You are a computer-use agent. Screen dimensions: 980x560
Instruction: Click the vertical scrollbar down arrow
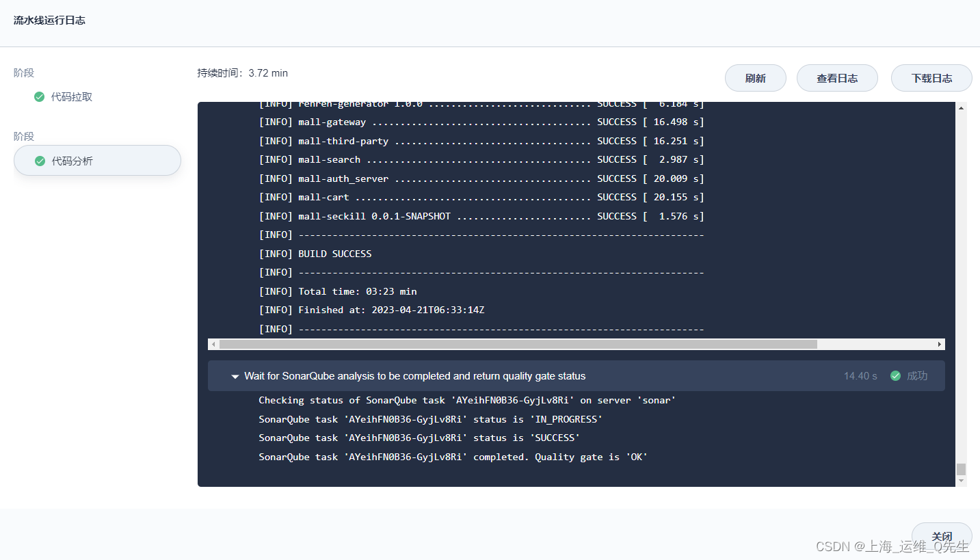[962, 481]
